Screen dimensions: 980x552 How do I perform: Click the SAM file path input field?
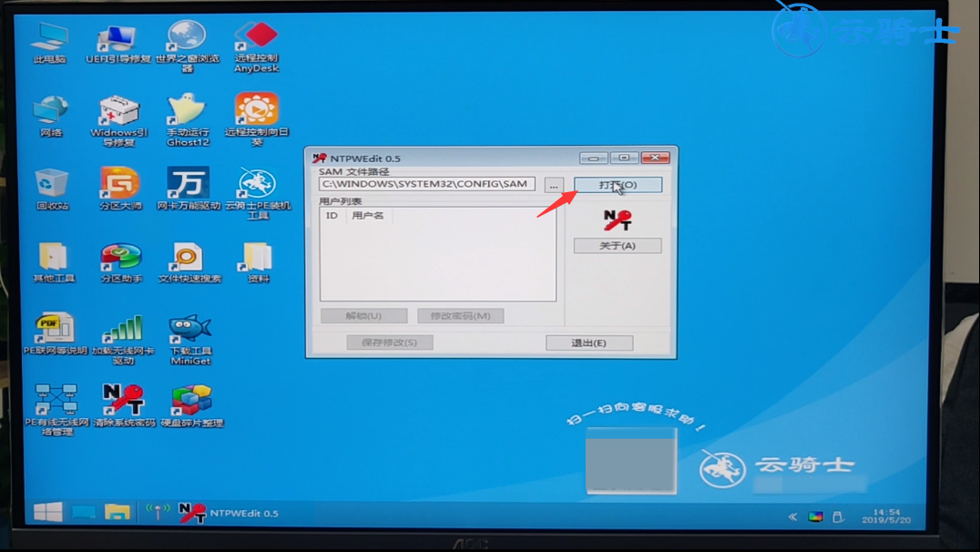(x=426, y=184)
